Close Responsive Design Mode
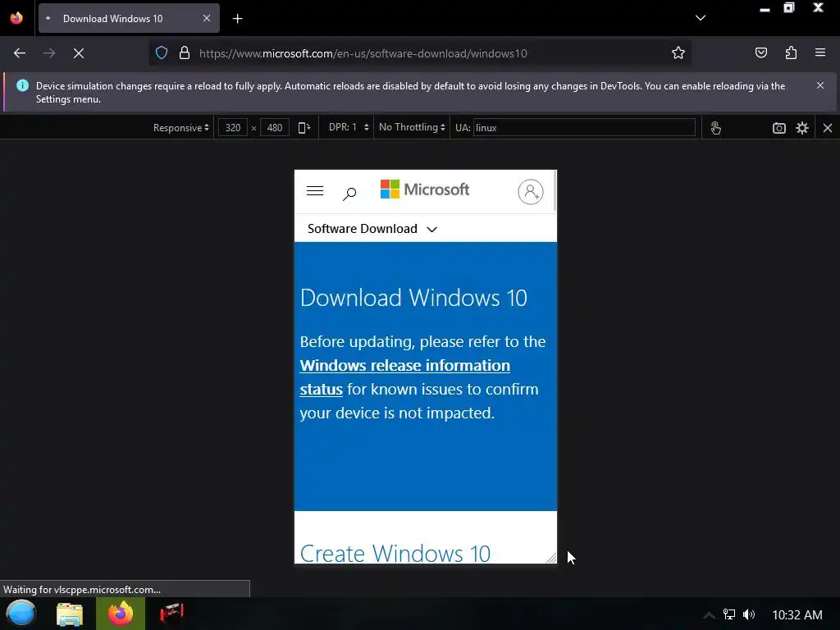The image size is (840, 630). pos(828,127)
